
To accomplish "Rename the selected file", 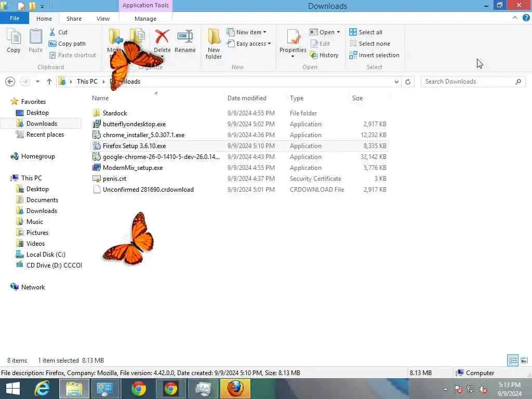I will pyautogui.click(x=185, y=41).
